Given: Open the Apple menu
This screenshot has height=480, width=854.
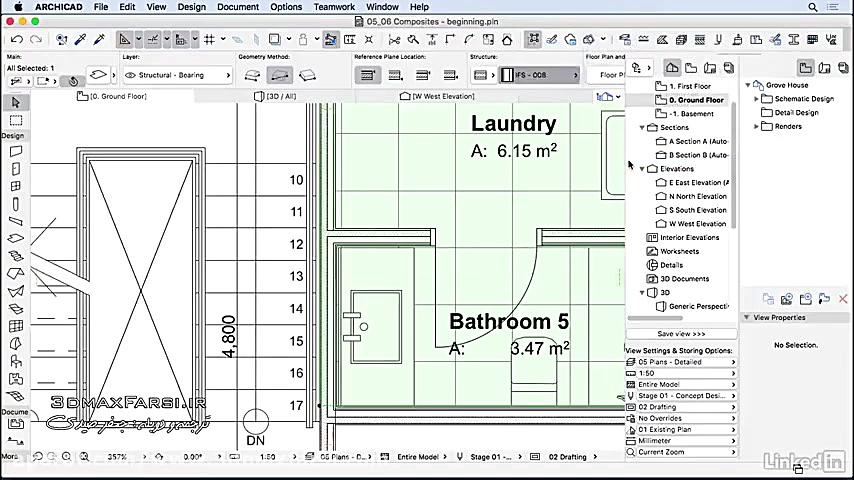Looking at the screenshot, I should click(18, 7).
